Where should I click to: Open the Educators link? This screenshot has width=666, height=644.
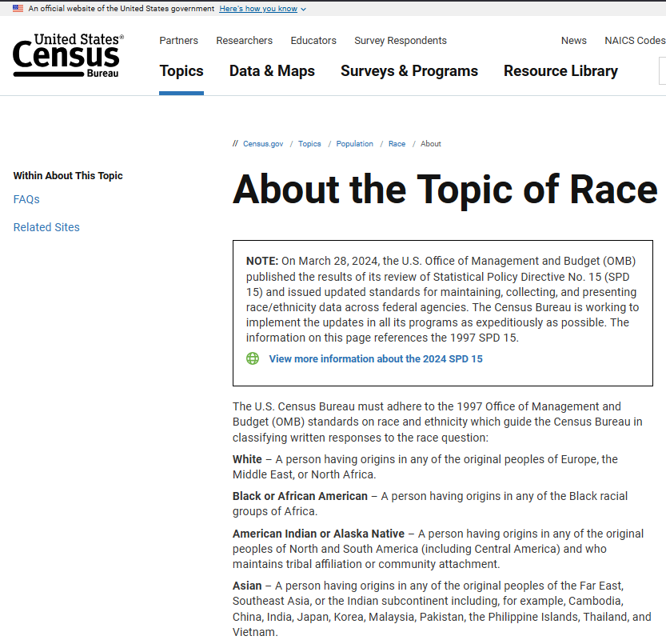pos(313,40)
